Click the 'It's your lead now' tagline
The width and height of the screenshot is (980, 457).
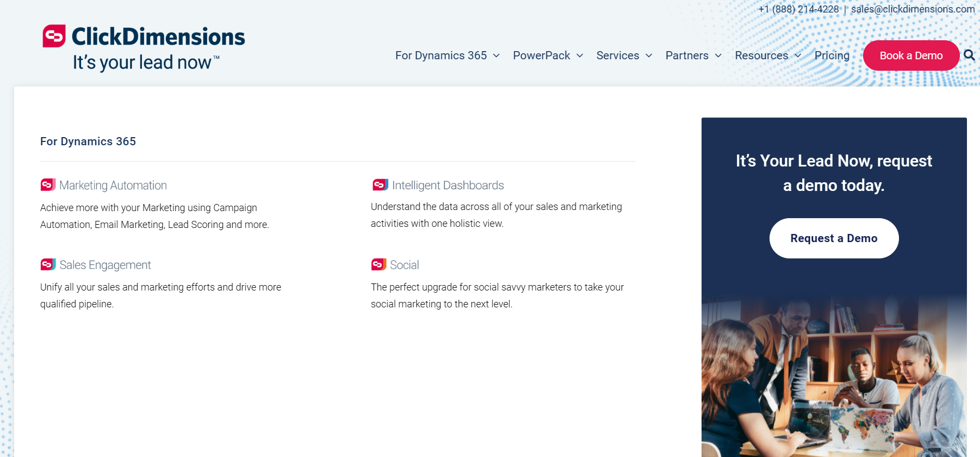146,63
